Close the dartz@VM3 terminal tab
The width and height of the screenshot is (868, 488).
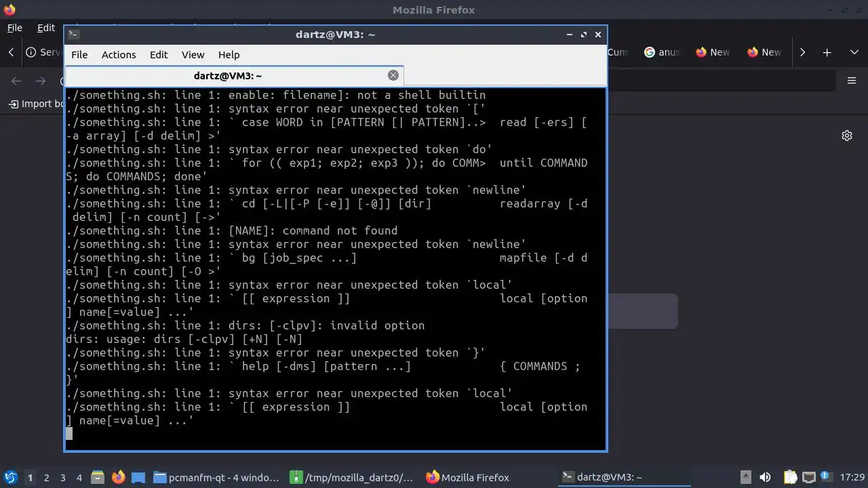393,75
